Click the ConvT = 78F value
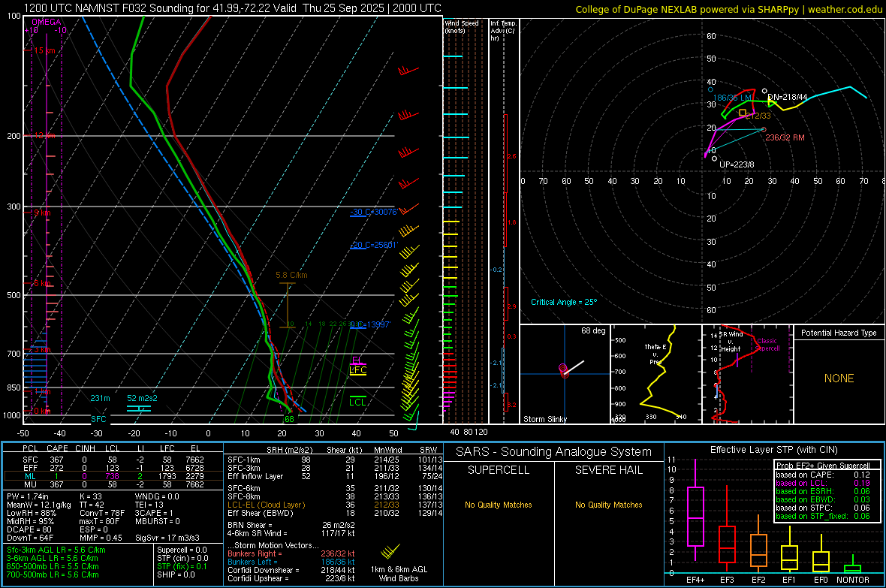This screenshot has height=588, width=886. (x=102, y=514)
